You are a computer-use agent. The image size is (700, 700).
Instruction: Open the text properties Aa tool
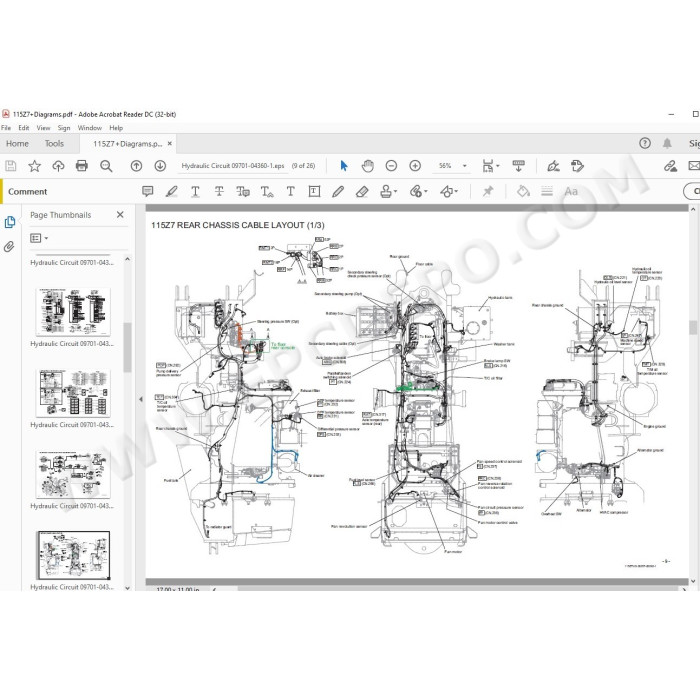(x=571, y=192)
